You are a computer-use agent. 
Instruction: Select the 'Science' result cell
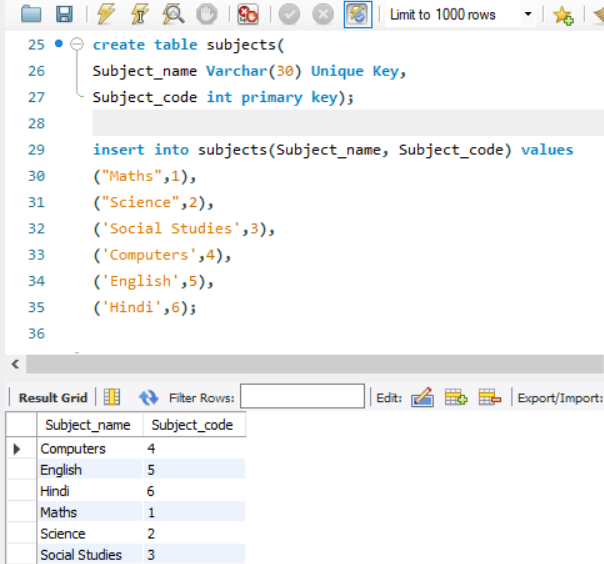click(90, 534)
